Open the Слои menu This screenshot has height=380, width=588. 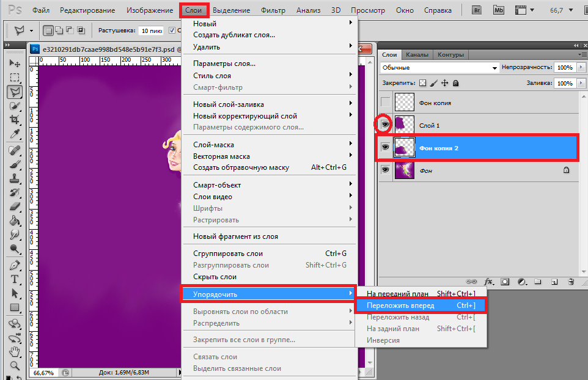coord(194,10)
